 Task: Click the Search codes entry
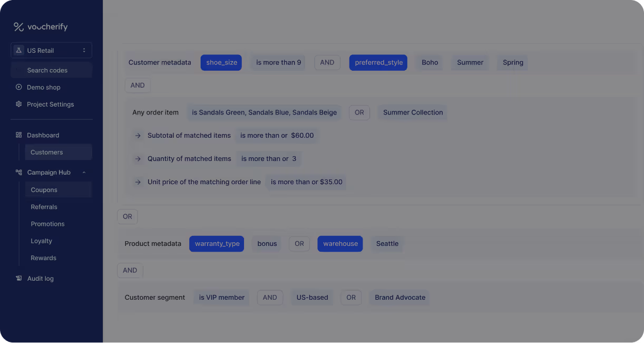pos(47,70)
